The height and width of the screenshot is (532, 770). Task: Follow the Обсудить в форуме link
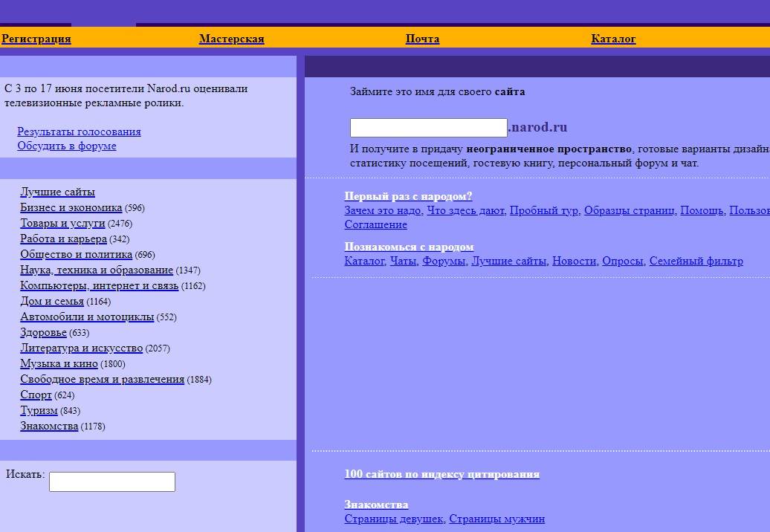click(67, 146)
